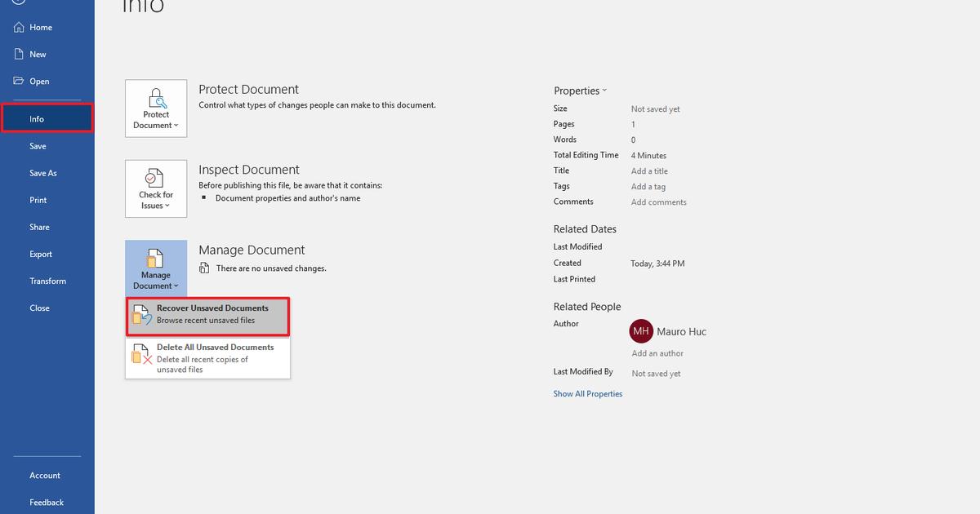Go to the Export section
This screenshot has width=980, height=514.
[40, 254]
